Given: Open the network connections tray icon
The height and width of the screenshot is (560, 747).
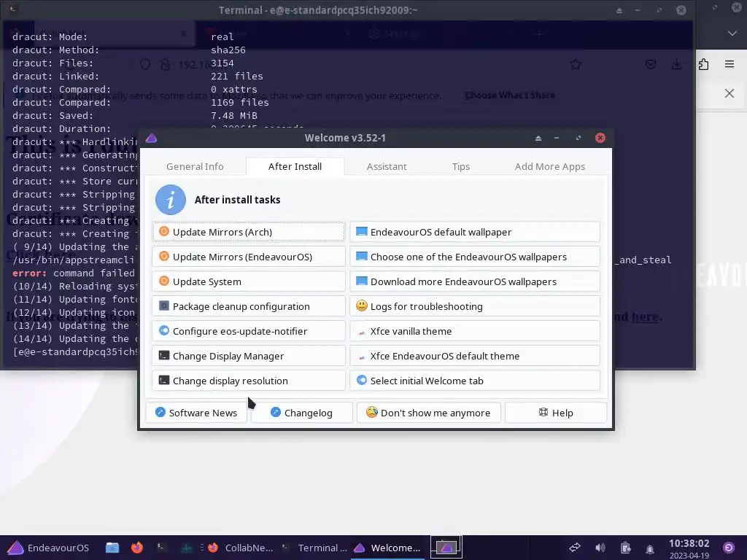Looking at the screenshot, I should pos(575,548).
